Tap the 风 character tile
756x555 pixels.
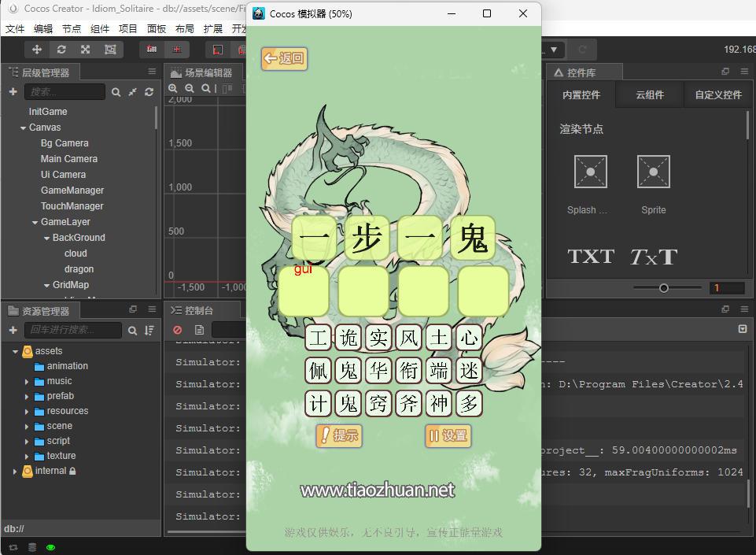pos(408,338)
